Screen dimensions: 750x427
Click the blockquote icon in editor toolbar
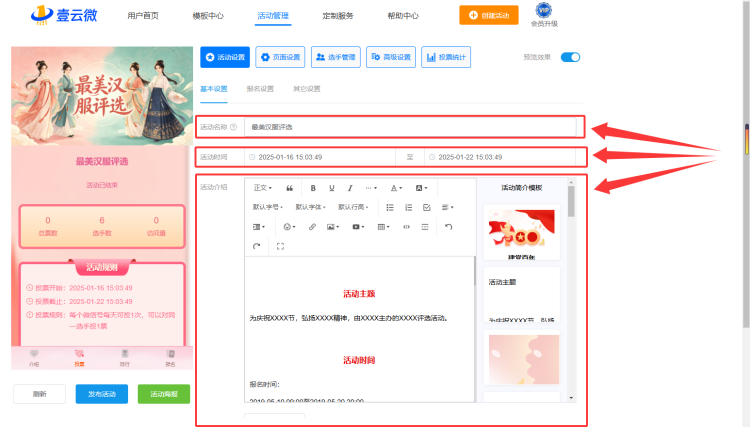click(x=289, y=188)
